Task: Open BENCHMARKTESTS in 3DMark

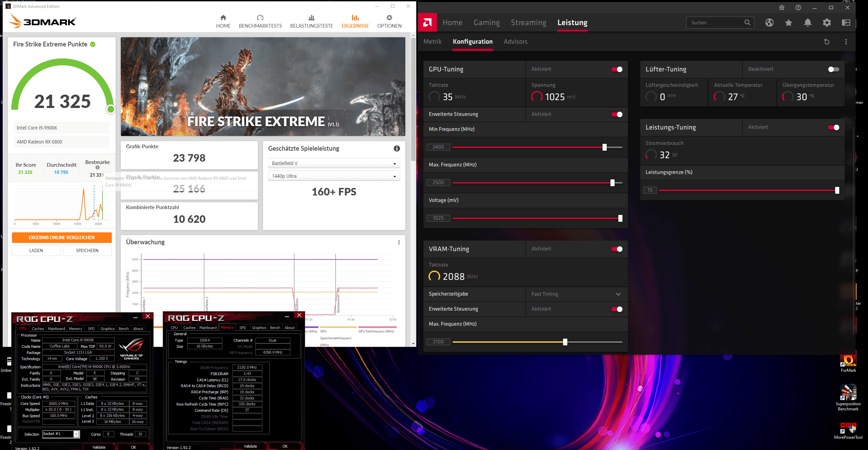Action: click(260, 22)
